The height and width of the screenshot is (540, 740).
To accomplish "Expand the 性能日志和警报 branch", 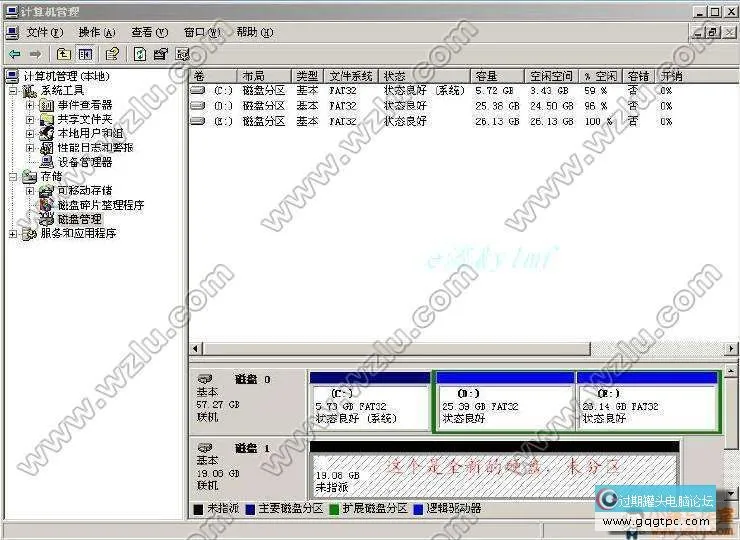I will pos(30,148).
